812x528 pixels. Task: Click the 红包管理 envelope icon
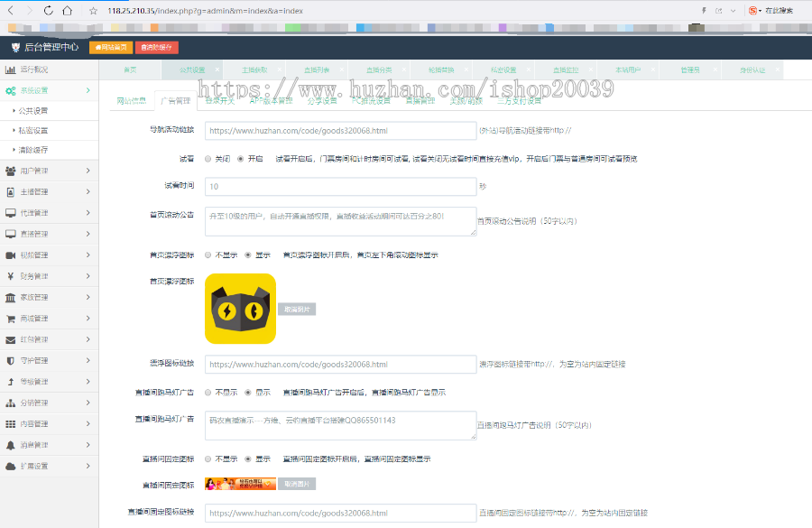pyautogui.click(x=10, y=339)
